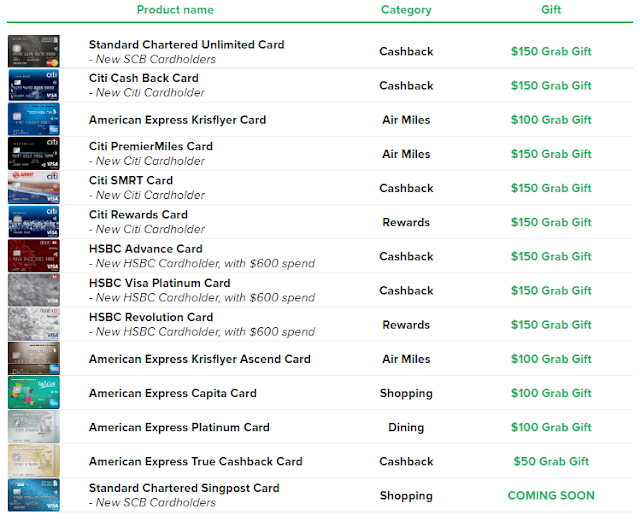Screen dimensions: 640x521
Task: Click Air Miles category for Citi PremierMiles
Action: click(406, 154)
